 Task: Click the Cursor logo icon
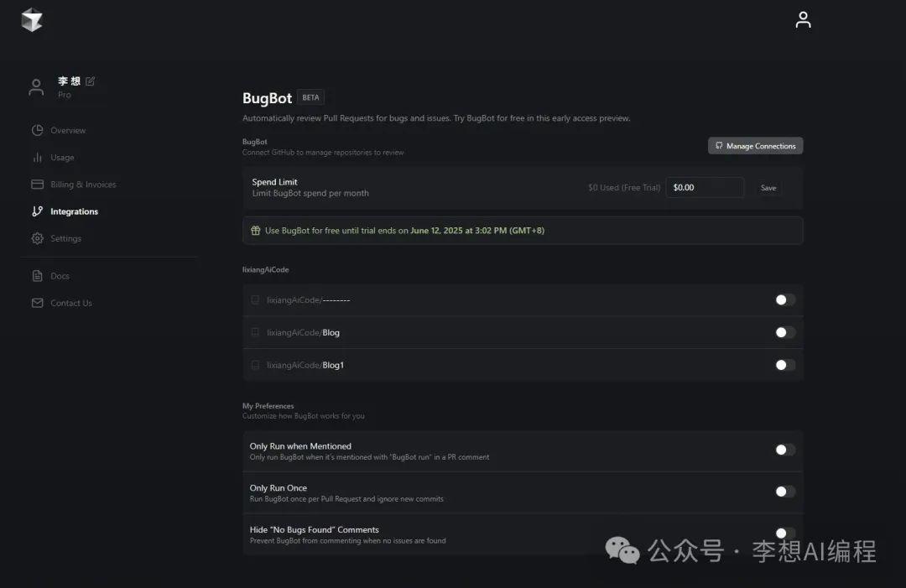32,20
